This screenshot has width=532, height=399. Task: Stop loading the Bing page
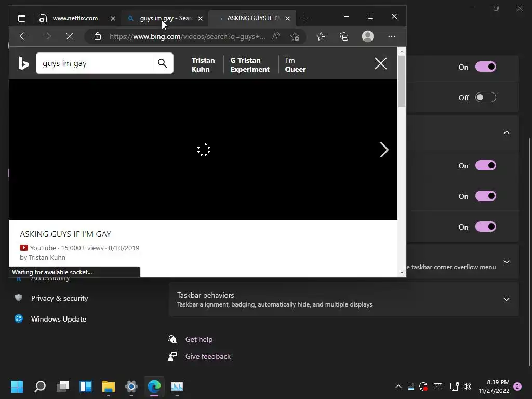(70, 36)
